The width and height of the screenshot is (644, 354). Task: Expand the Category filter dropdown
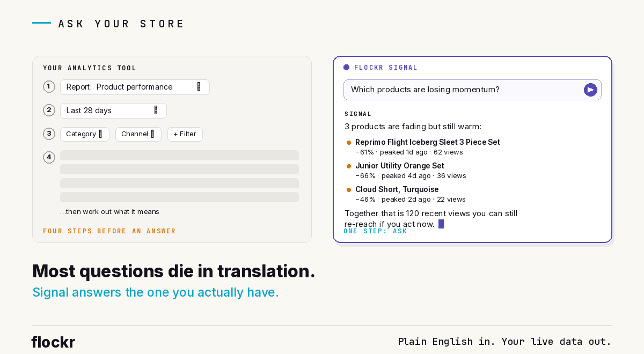[x=85, y=134]
